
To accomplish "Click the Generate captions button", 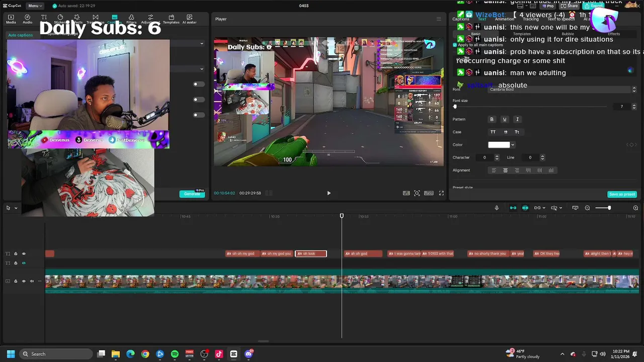I will pyautogui.click(x=192, y=194).
